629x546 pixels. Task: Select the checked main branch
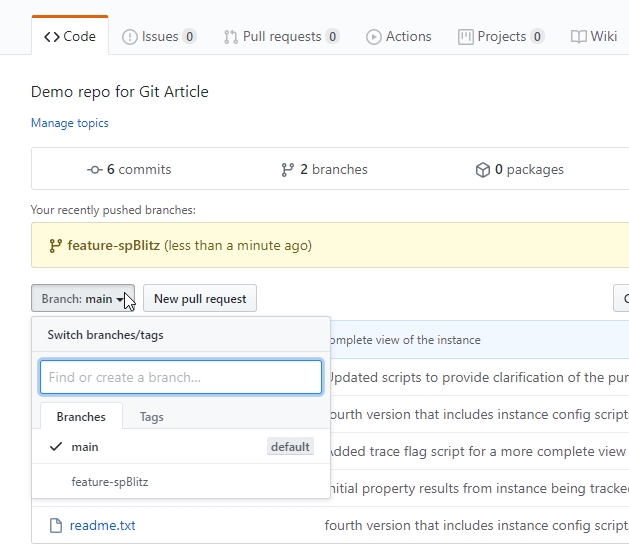(x=85, y=447)
